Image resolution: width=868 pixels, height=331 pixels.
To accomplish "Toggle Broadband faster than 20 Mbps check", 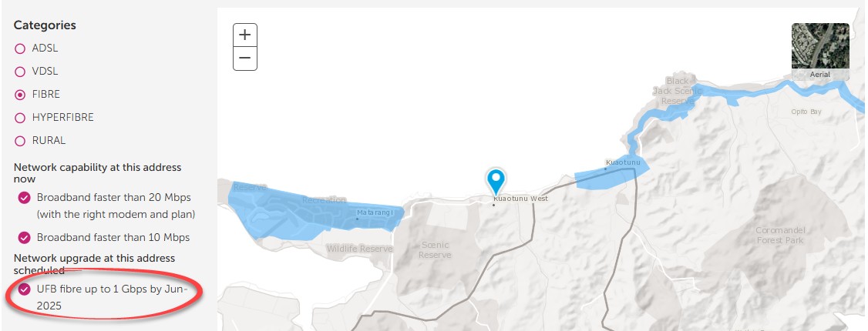I will [25, 198].
